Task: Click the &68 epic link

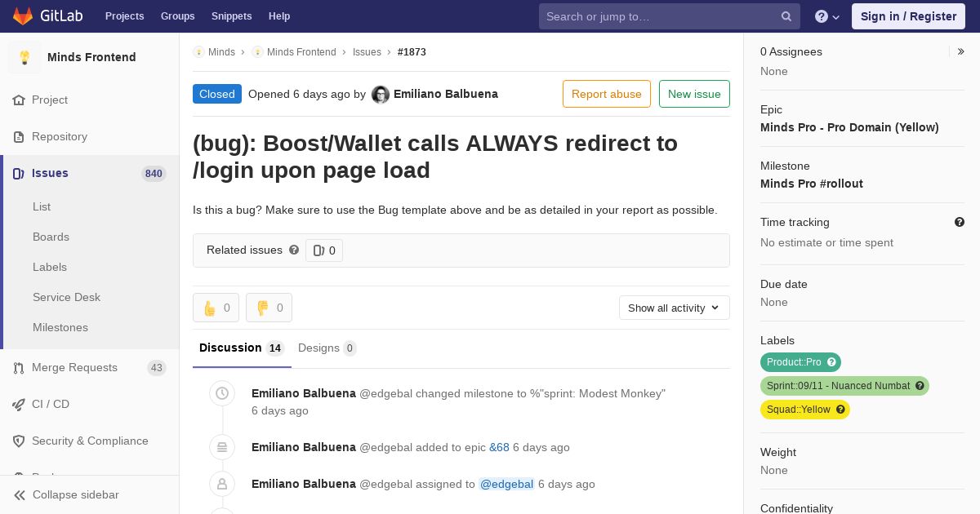Action: pyautogui.click(x=499, y=447)
